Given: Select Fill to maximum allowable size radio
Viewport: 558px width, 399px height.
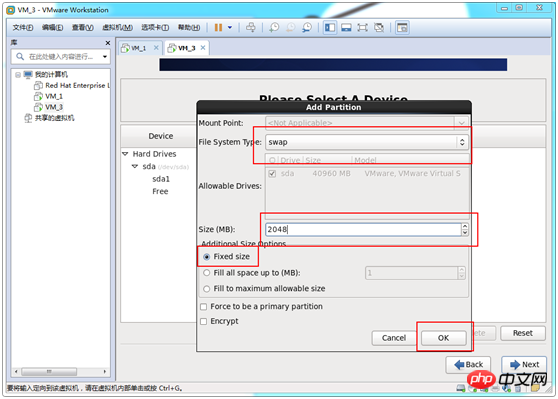Looking at the screenshot, I should [x=206, y=289].
